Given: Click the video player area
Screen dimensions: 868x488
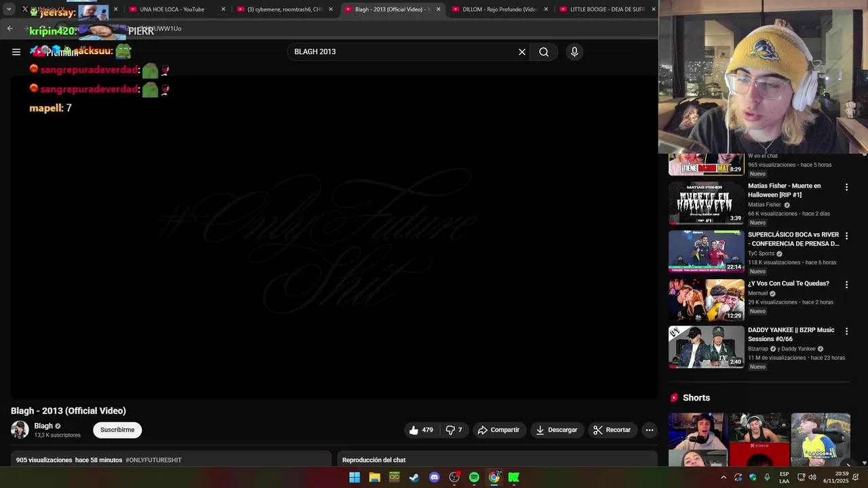Looking at the screenshot, I should coord(334,237).
